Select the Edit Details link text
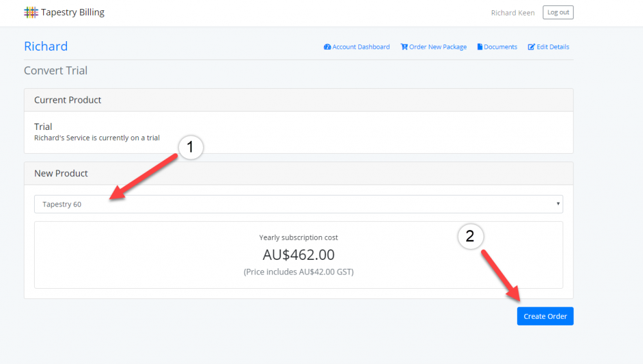The width and height of the screenshot is (643, 364). pyautogui.click(x=553, y=47)
